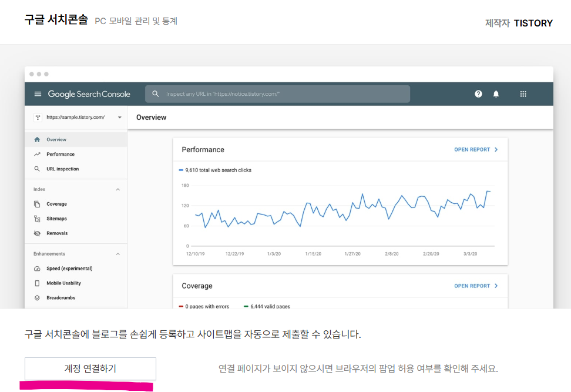Click the arrow beside Performance OPEN REPORT

(x=496, y=149)
